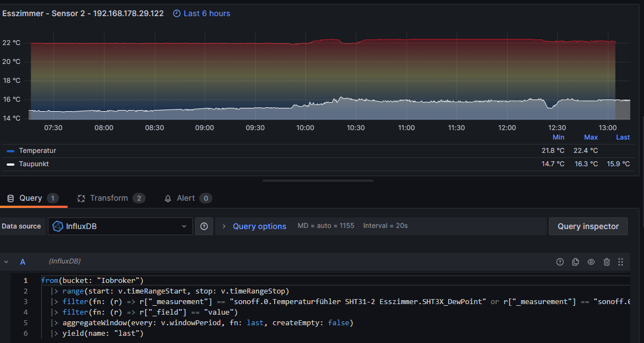
Task: Open the Query tab
Action: (x=30, y=198)
